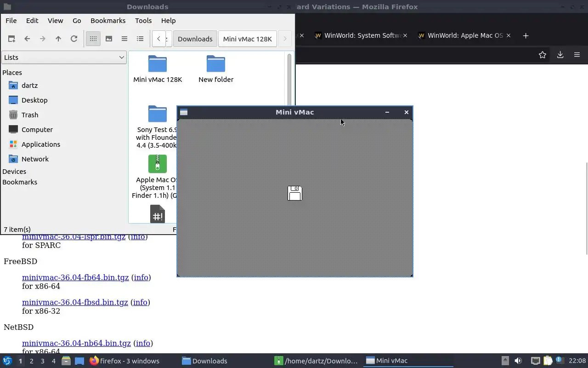Select the script file icon with hash symbol

click(158, 214)
